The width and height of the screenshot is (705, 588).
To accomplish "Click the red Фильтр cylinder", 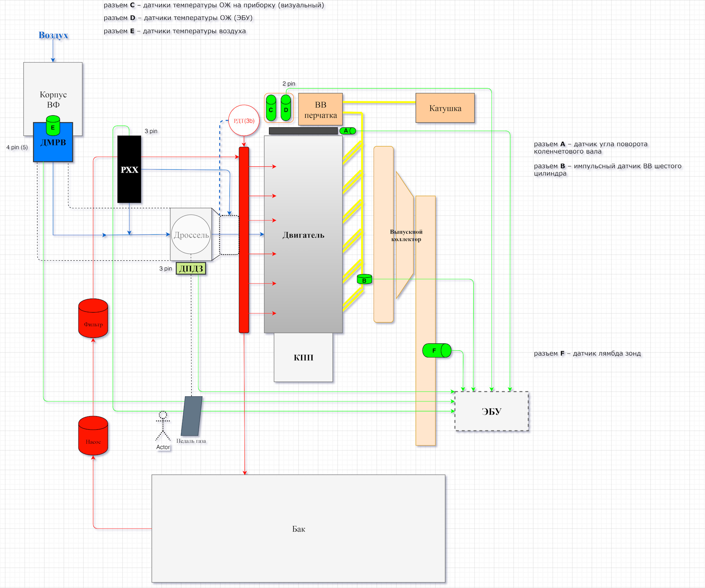I will coord(93,318).
